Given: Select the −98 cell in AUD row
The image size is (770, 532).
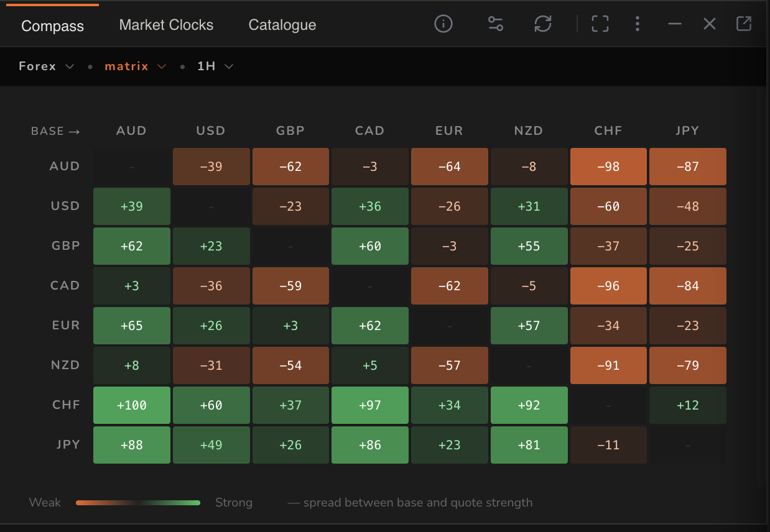Looking at the screenshot, I should pyautogui.click(x=608, y=167).
